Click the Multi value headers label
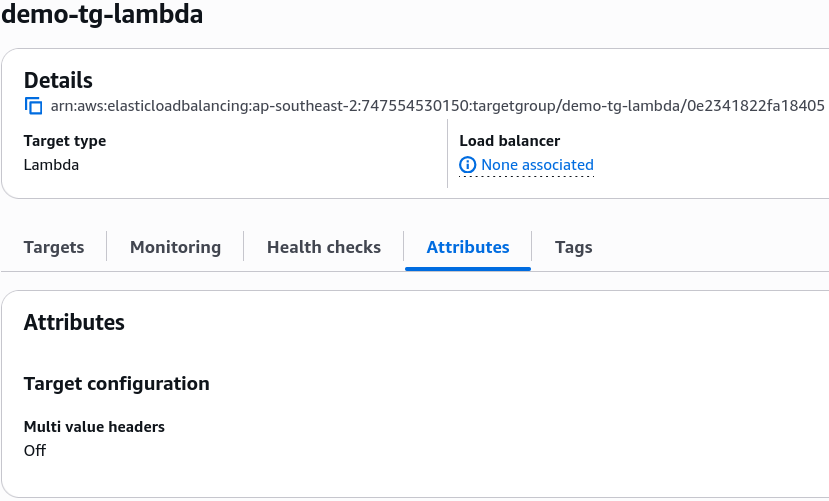The image size is (829, 501). coord(94,426)
